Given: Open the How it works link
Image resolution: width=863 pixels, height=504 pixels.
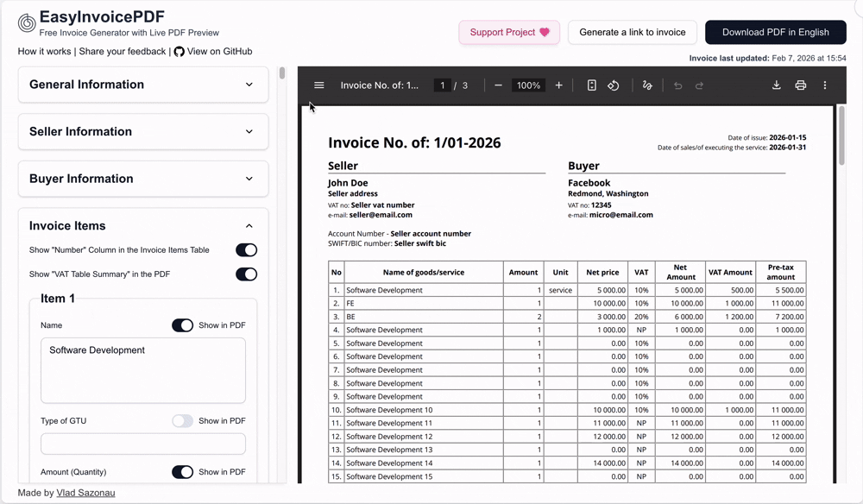Looking at the screenshot, I should pos(45,51).
